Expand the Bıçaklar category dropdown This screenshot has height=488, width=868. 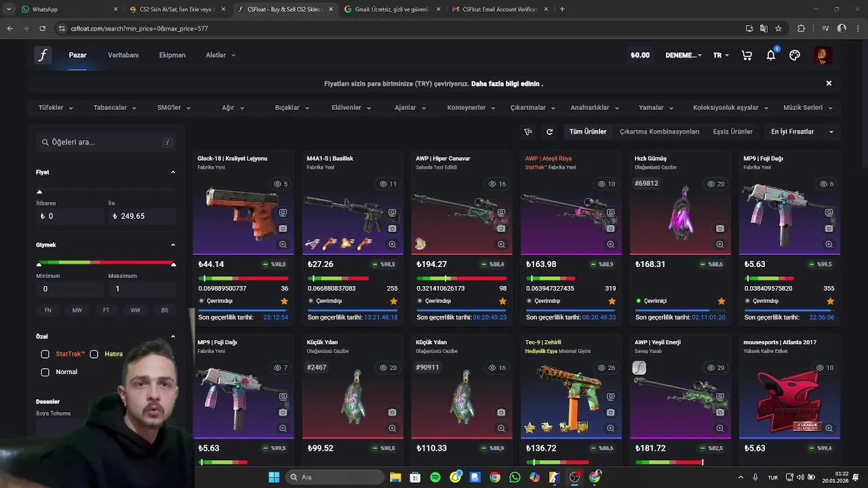[292, 108]
